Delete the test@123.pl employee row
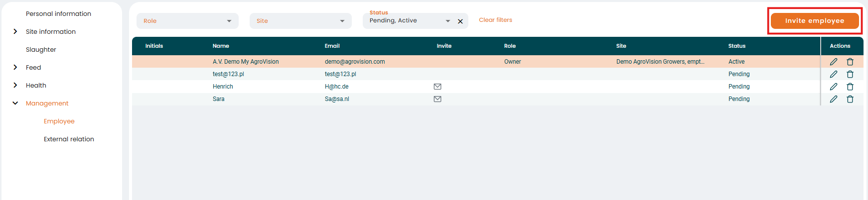 pos(850,74)
